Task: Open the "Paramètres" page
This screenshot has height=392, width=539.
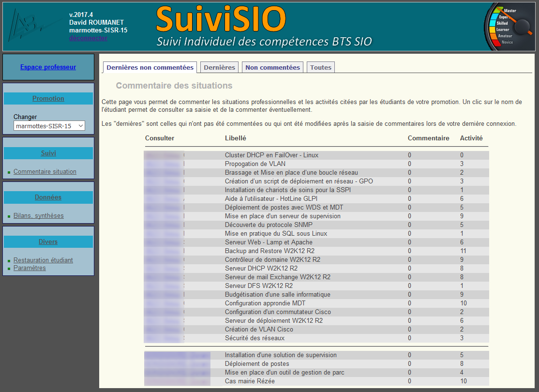Action: [x=30, y=268]
